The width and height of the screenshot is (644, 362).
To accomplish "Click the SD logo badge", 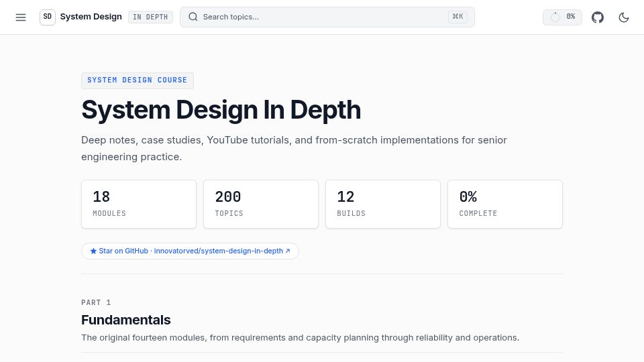I will 47,17.
